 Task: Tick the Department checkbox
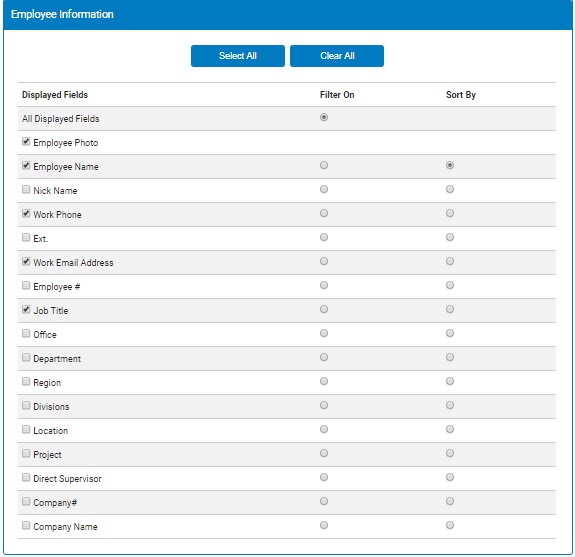(x=26, y=357)
